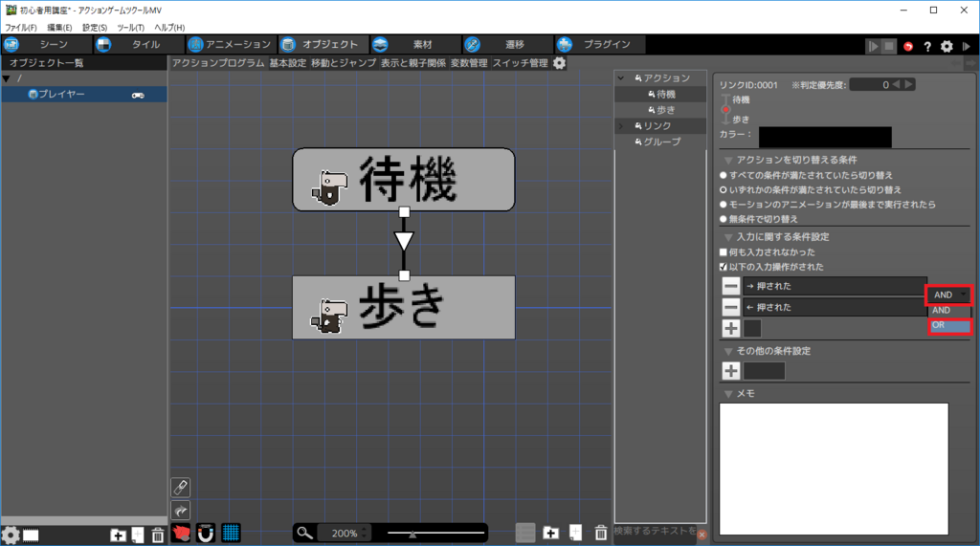Open the 遷移 (Transition) section
Viewport: 980px width, 546px height.
coord(507,44)
